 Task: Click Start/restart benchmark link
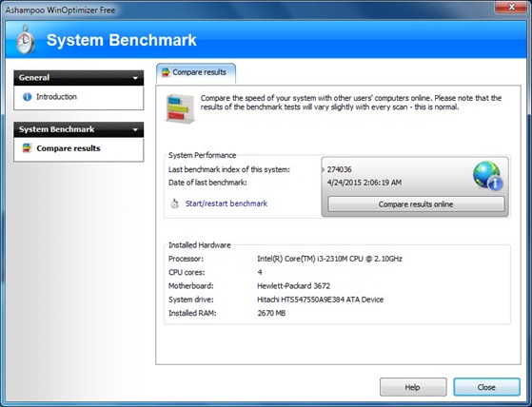(227, 203)
